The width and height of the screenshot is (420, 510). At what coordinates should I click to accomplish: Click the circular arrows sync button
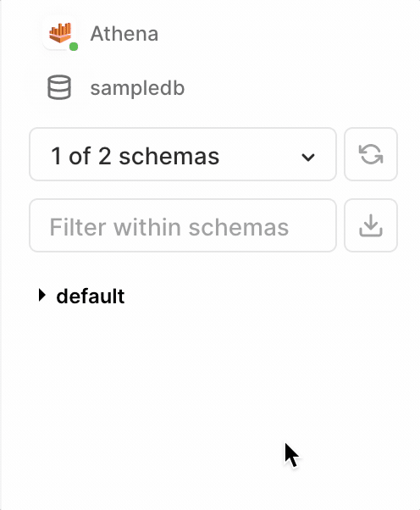coord(371,154)
